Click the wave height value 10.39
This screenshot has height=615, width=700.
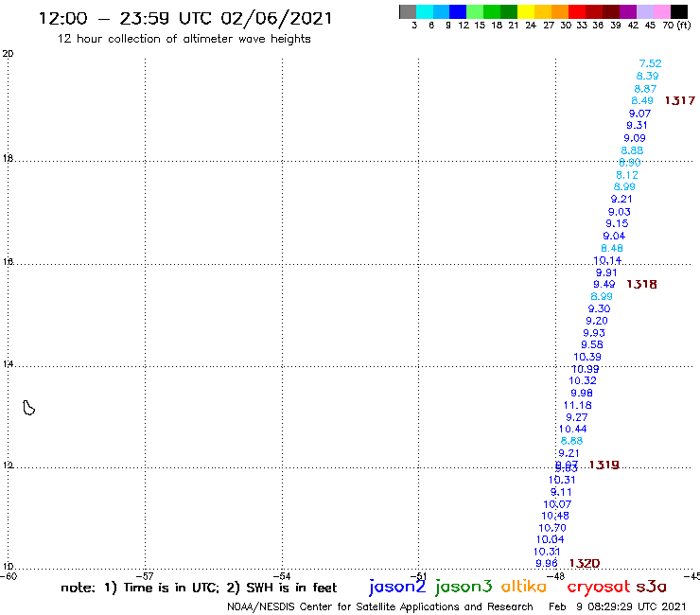pos(587,357)
